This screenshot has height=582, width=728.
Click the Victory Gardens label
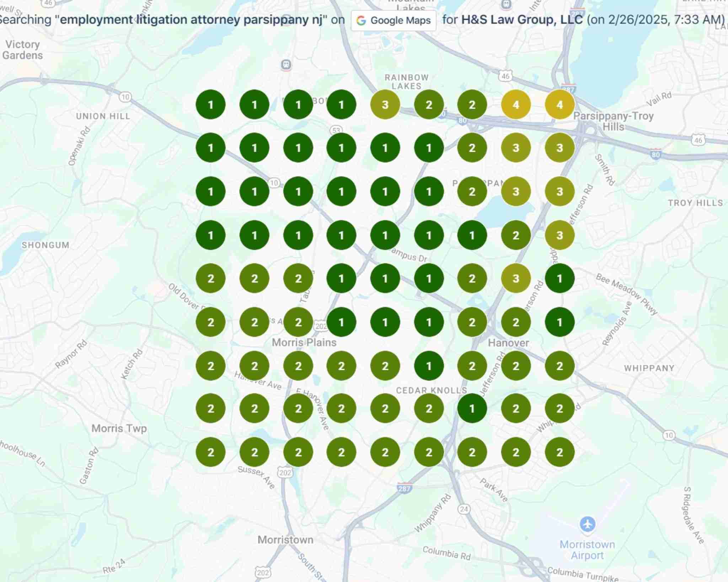tap(22, 50)
